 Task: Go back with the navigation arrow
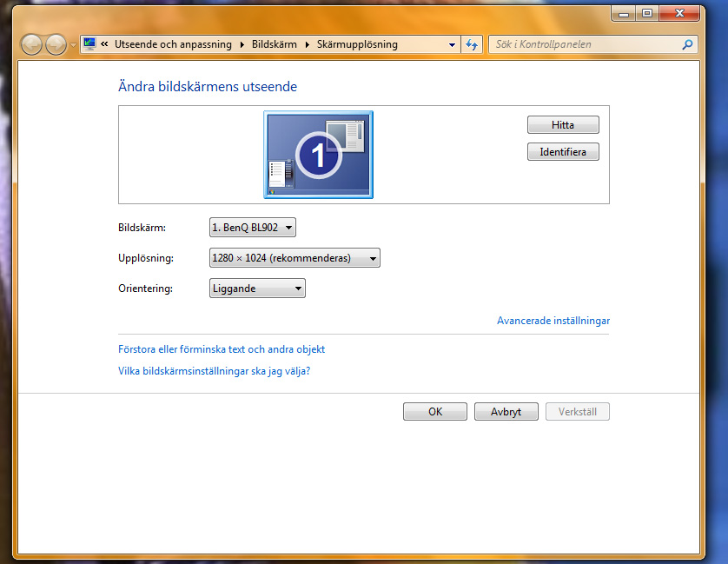(x=31, y=45)
